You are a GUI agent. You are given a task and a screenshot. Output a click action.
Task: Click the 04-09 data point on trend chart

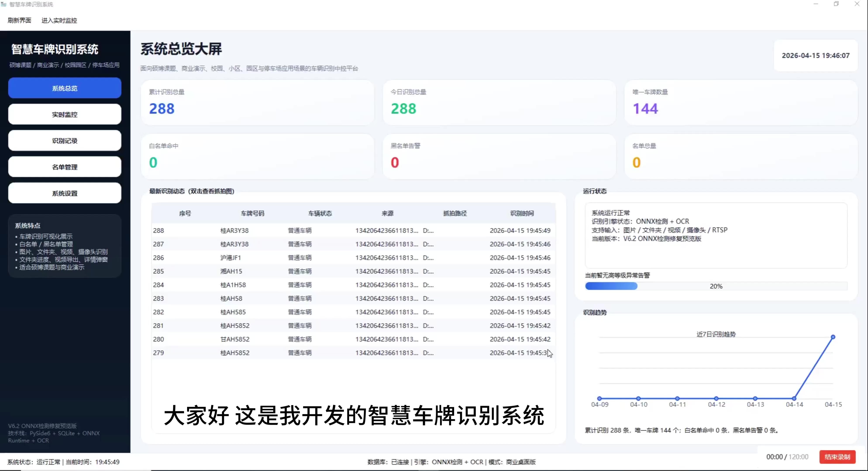599,399
